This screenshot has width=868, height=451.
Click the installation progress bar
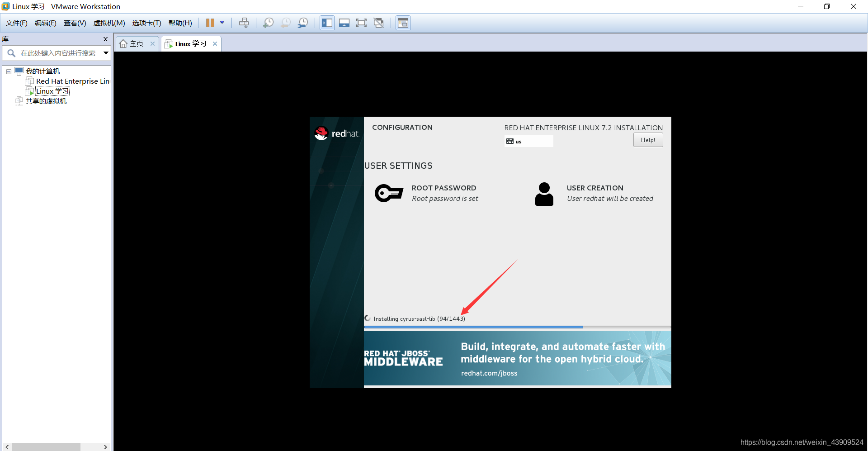[x=517, y=327]
